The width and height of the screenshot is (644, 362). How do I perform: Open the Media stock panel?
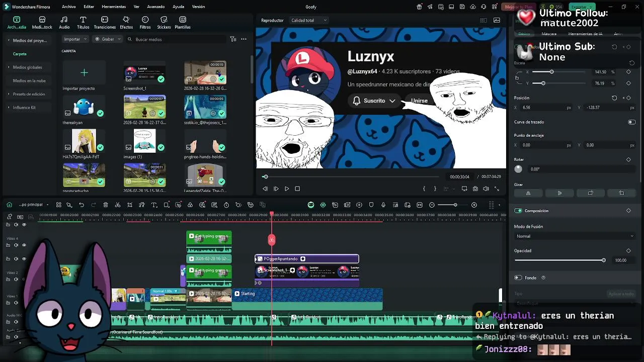[42, 23]
